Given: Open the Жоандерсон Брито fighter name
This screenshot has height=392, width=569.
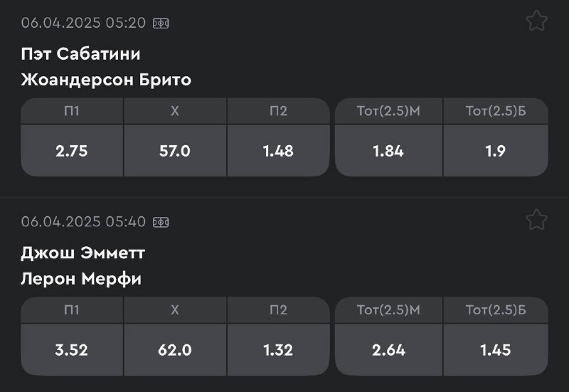Looking at the screenshot, I should click(106, 80).
